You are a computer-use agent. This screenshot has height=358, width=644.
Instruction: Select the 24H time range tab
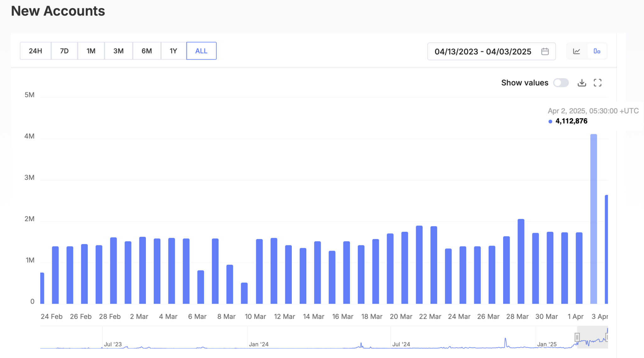(35, 51)
